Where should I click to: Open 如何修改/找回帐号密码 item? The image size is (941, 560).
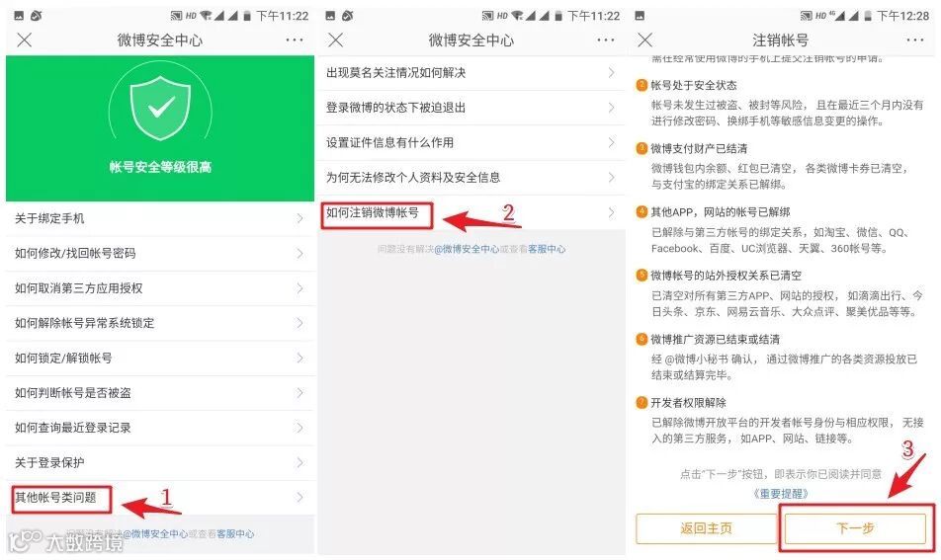pyautogui.click(x=160, y=254)
